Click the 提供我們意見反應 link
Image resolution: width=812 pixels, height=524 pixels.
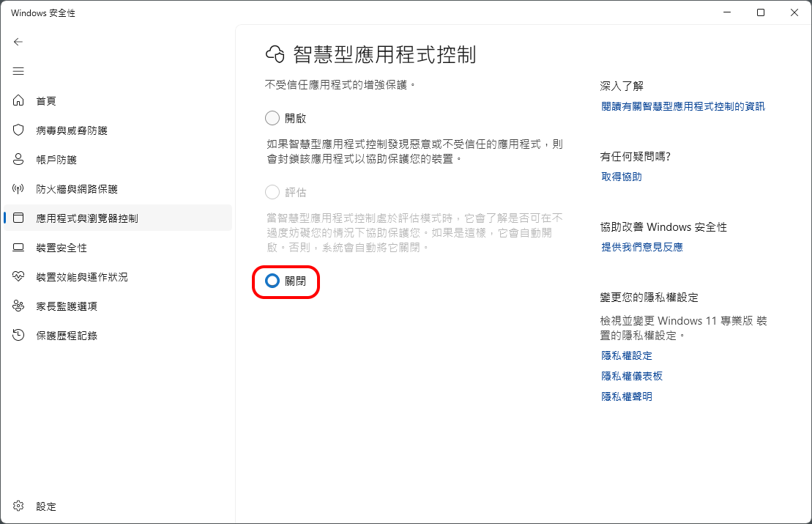[x=642, y=247]
